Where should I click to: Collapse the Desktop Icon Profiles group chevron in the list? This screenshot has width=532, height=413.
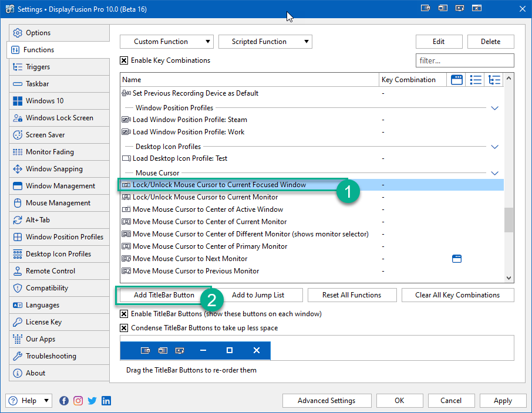point(494,147)
